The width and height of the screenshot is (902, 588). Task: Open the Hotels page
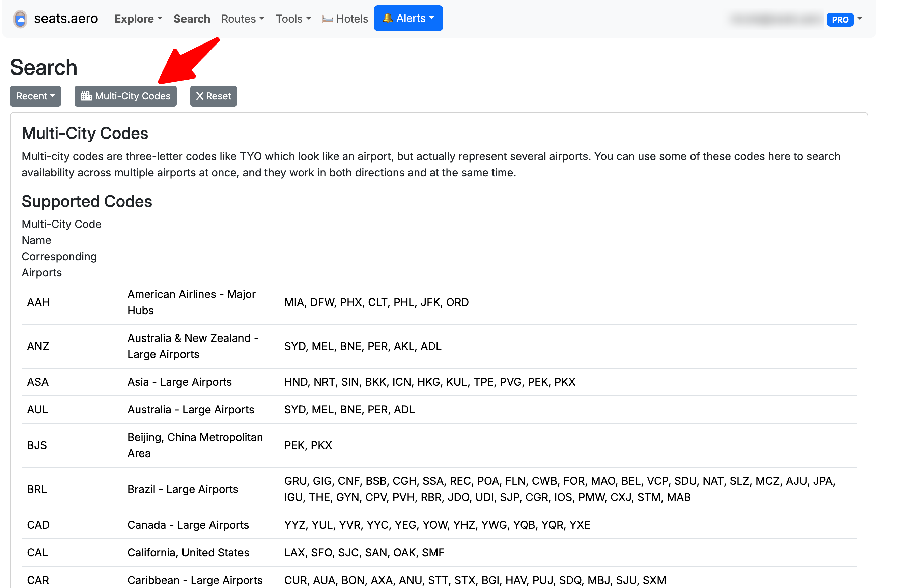coord(345,19)
